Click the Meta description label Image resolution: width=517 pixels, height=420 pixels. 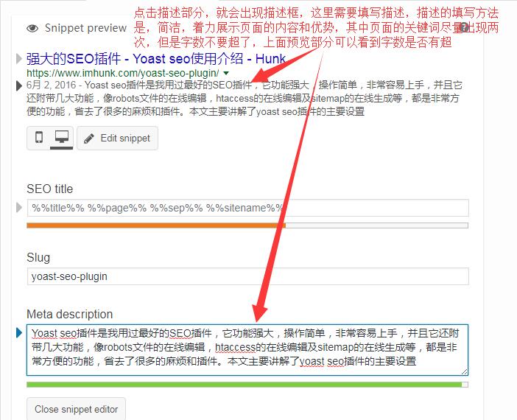69,315
